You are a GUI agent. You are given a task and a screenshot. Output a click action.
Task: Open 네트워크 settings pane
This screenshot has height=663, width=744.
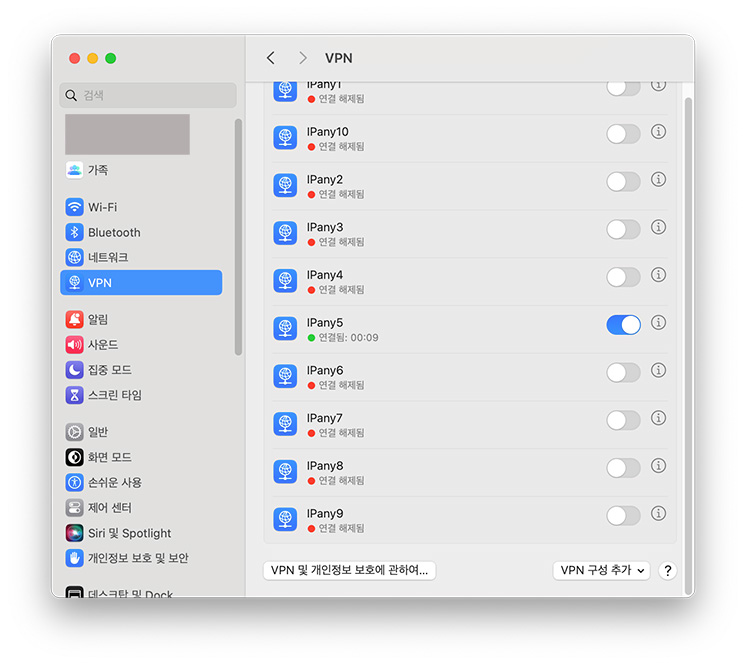107,257
